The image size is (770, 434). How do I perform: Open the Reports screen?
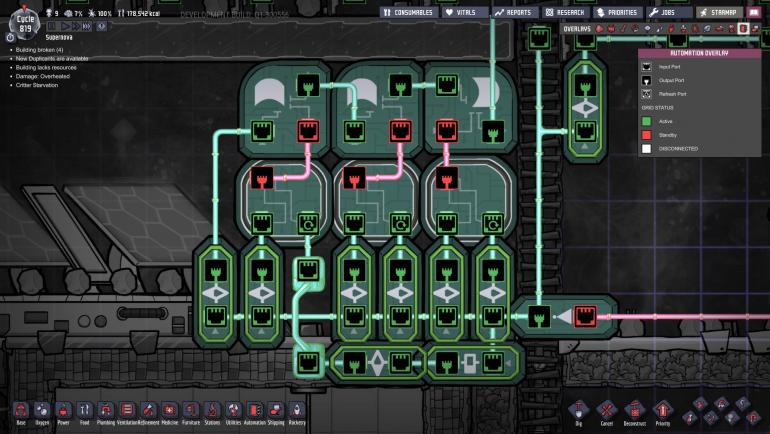point(515,12)
